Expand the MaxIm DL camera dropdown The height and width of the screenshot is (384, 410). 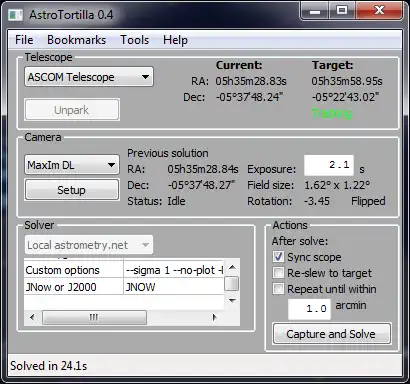[x=72, y=165]
